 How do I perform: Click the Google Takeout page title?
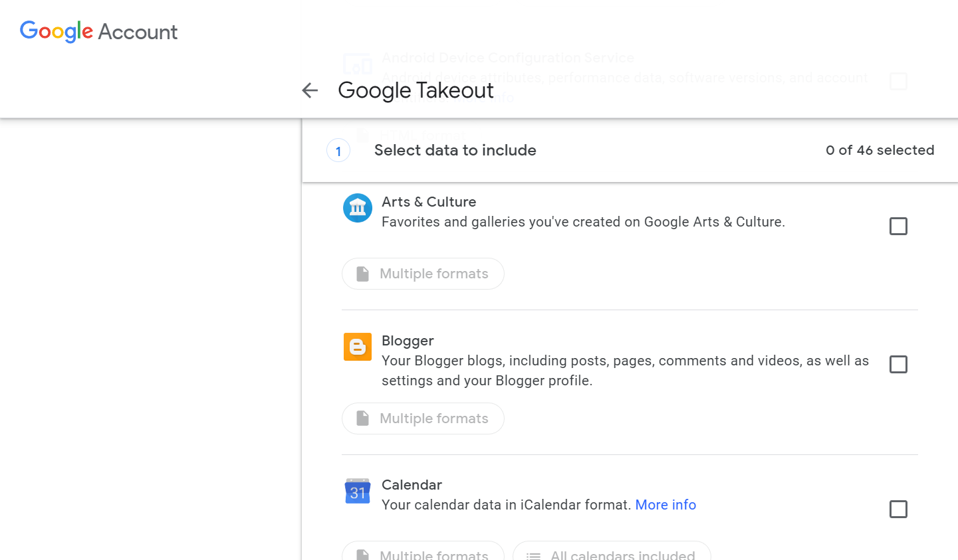(x=416, y=90)
